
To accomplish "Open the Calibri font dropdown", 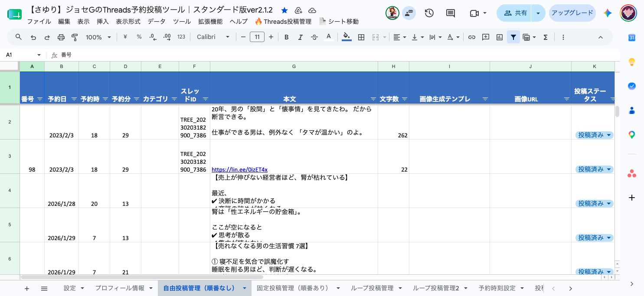I will 213,37.
